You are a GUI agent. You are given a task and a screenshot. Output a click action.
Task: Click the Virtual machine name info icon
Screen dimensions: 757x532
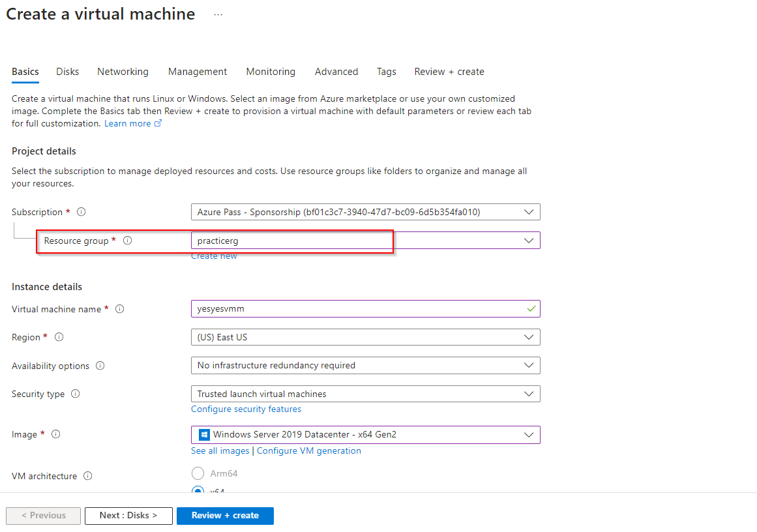120,309
